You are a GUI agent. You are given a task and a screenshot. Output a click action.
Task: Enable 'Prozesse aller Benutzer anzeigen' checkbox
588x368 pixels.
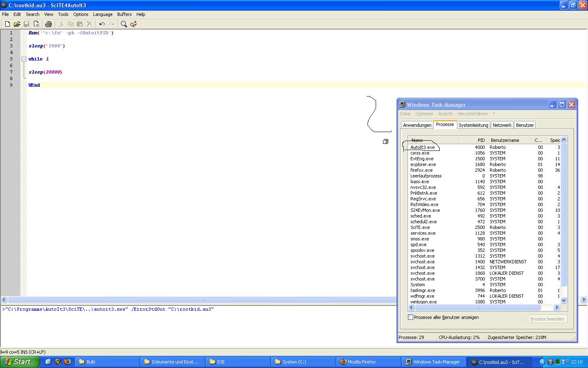(x=411, y=317)
